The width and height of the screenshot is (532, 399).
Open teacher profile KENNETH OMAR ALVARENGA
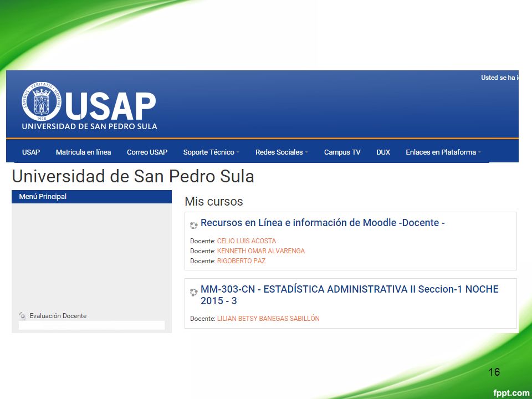click(261, 251)
